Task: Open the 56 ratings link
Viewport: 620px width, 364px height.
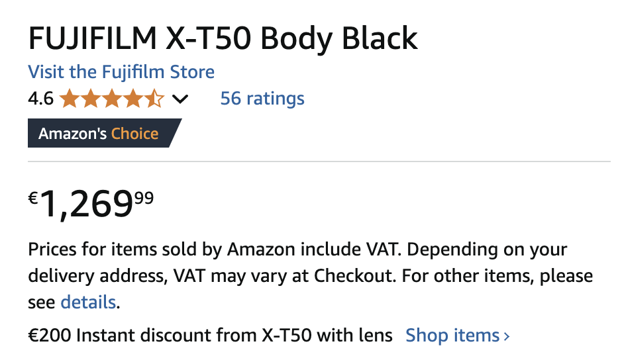Action: [262, 99]
